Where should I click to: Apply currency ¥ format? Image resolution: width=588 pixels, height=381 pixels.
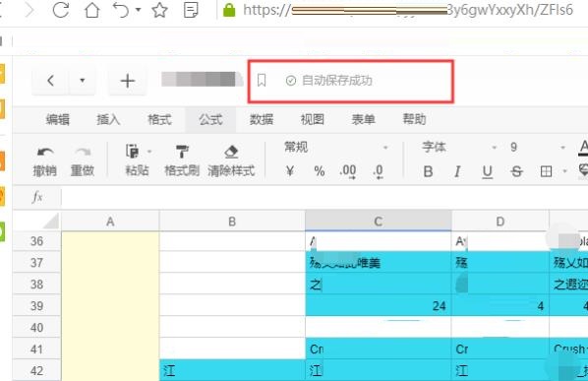coord(289,172)
